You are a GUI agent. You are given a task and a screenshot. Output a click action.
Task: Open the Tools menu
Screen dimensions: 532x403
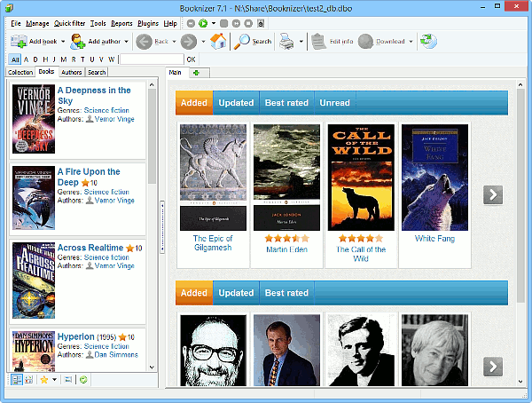[x=98, y=23]
